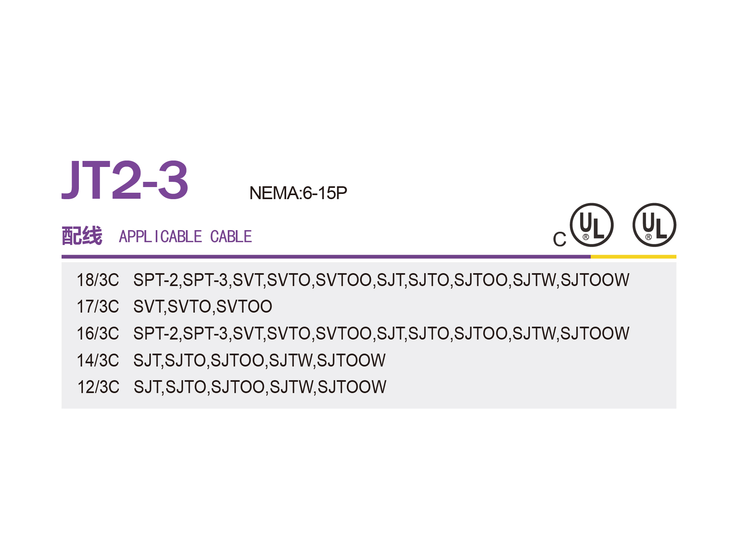This screenshot has width=738, height=560.
Task: Click the small C beside the UL mark
Action: pos(559,239)
